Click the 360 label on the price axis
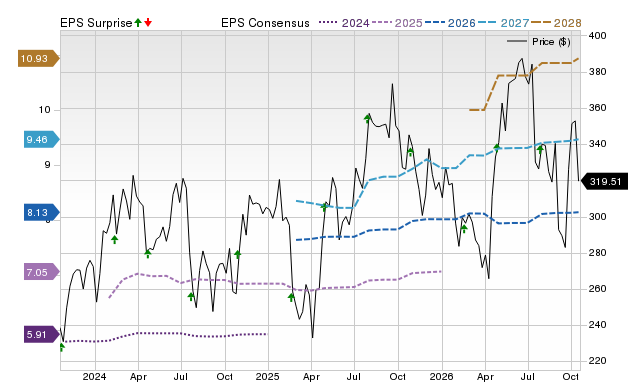 [x=597, y=108]
